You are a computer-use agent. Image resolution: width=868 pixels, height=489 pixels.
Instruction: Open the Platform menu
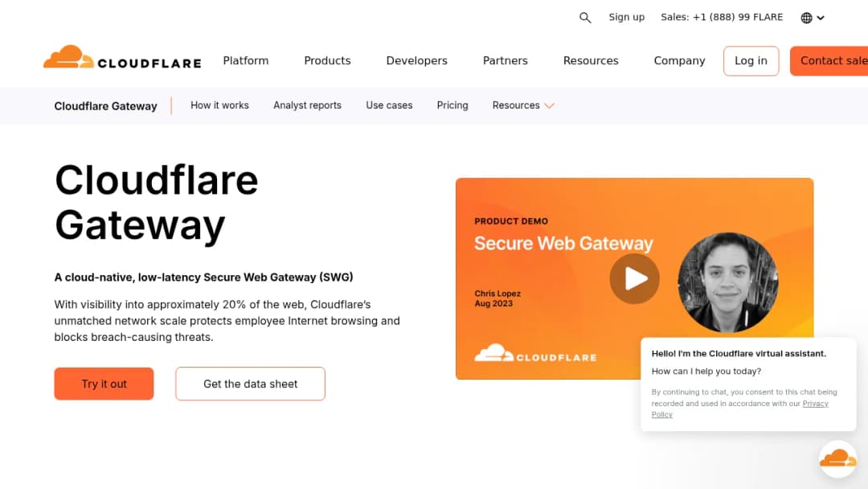point(246,61)
